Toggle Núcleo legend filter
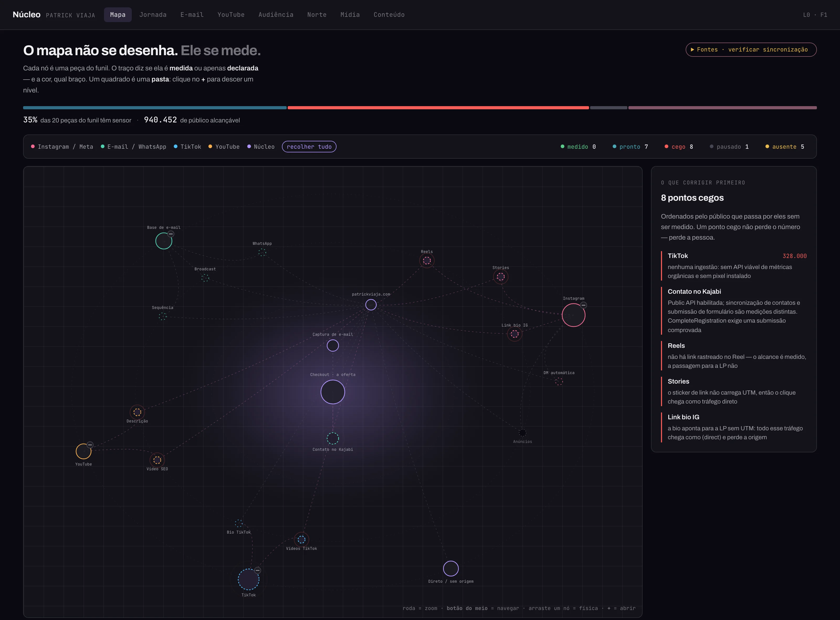Screen dimensions: 840x620 [x=261, y=147]
